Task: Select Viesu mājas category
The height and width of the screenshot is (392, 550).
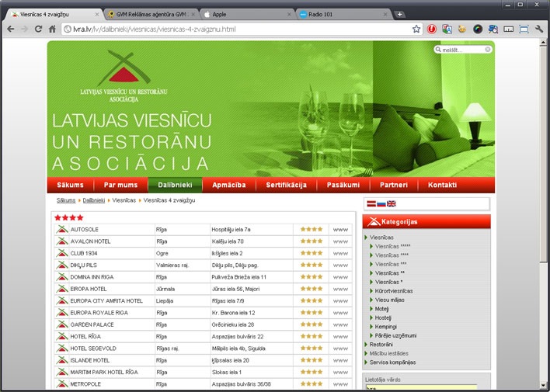Action: coord(389,300)
